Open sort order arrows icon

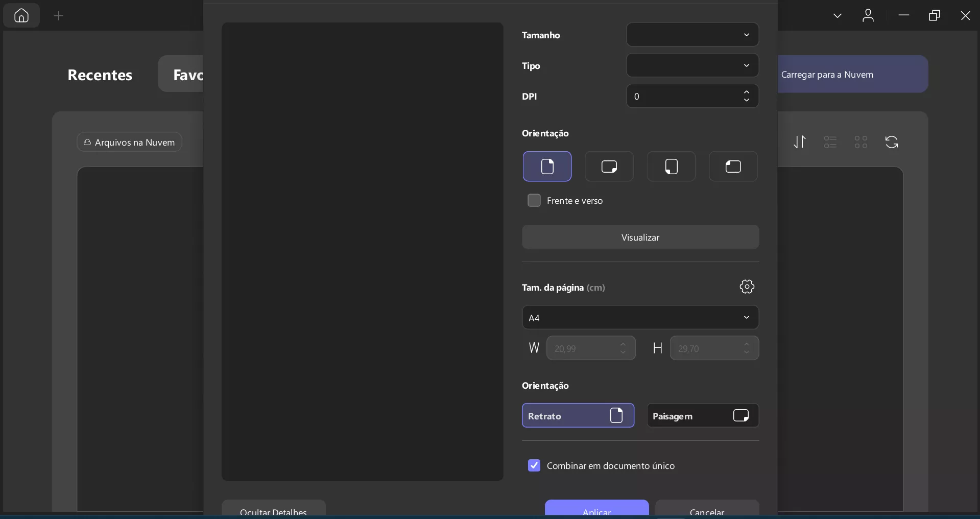[x=800, y=142]
